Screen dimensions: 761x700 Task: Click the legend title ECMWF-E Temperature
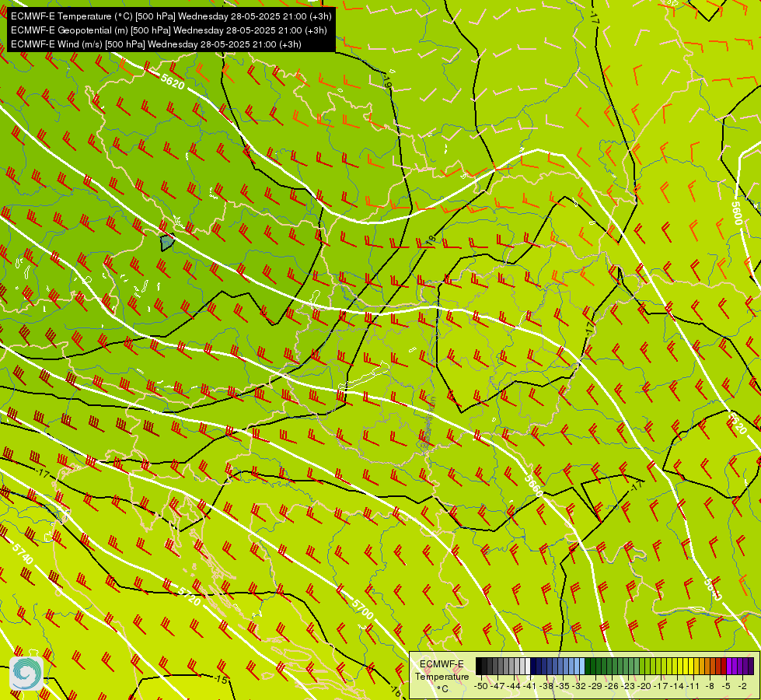[x=444, y=670]
